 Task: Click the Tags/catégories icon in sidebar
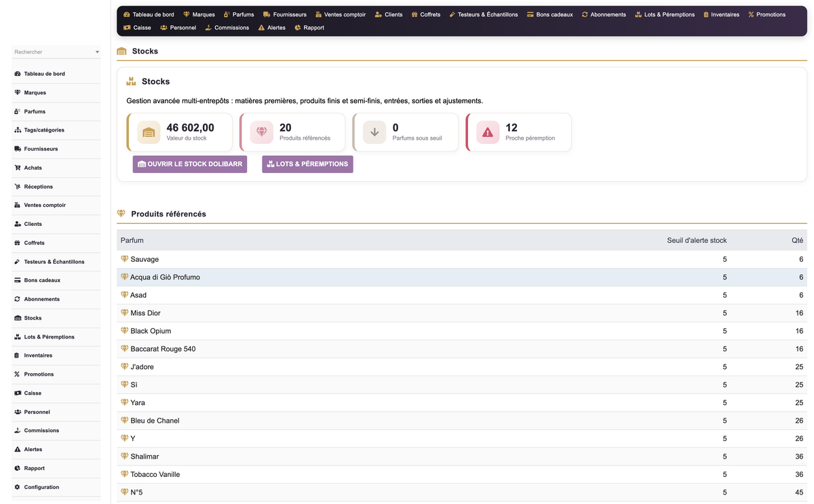pyautogui.click(x=17, y=130)
